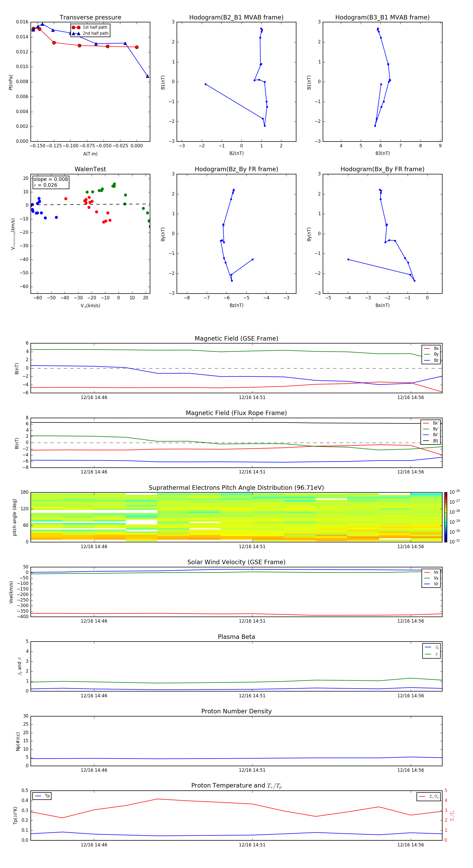The width and height of the screenshot is (473, 868).
Task: Click the Bx legend entry in GSE magnetic field
Action: 431,349
